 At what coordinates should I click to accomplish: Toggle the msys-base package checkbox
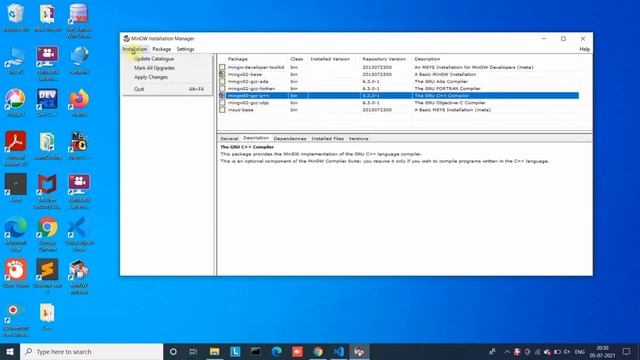(222, 110)
